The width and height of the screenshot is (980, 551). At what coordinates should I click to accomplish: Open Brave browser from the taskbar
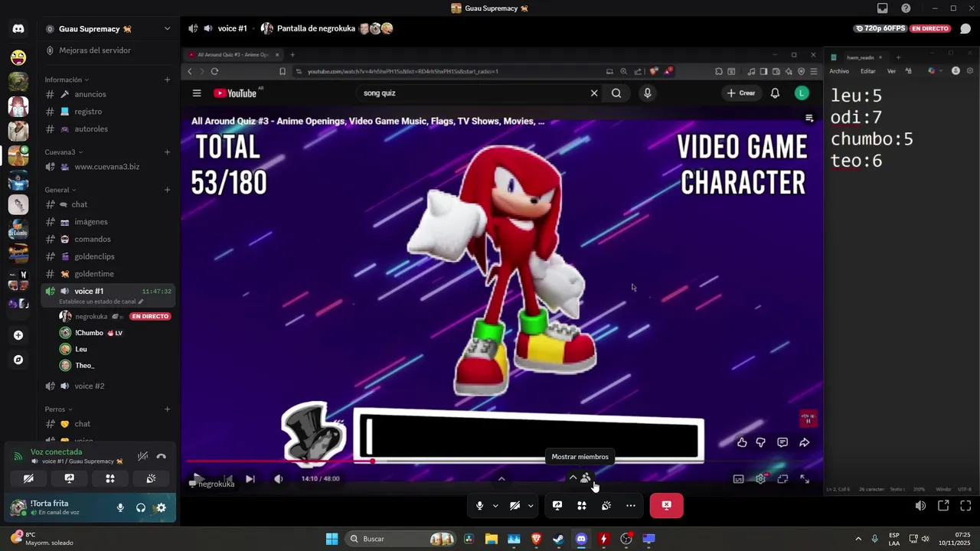(536, 539)
